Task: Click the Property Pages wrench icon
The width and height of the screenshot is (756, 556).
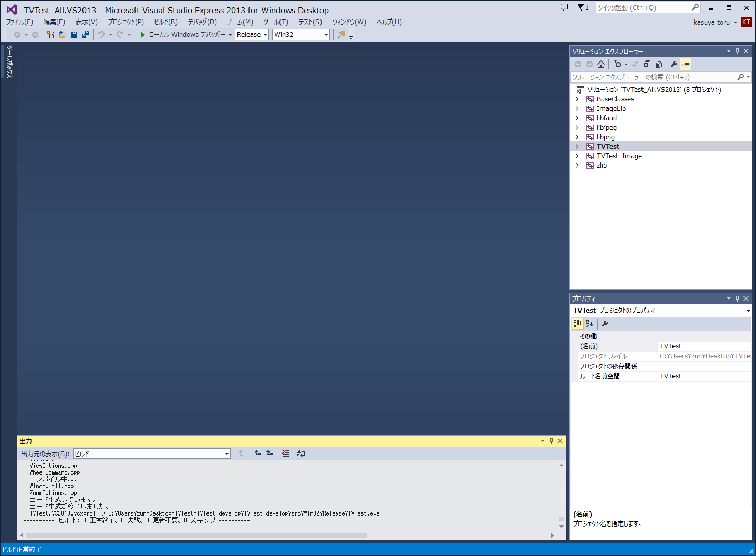Action: pyautogui.click(x=605, y=324)
